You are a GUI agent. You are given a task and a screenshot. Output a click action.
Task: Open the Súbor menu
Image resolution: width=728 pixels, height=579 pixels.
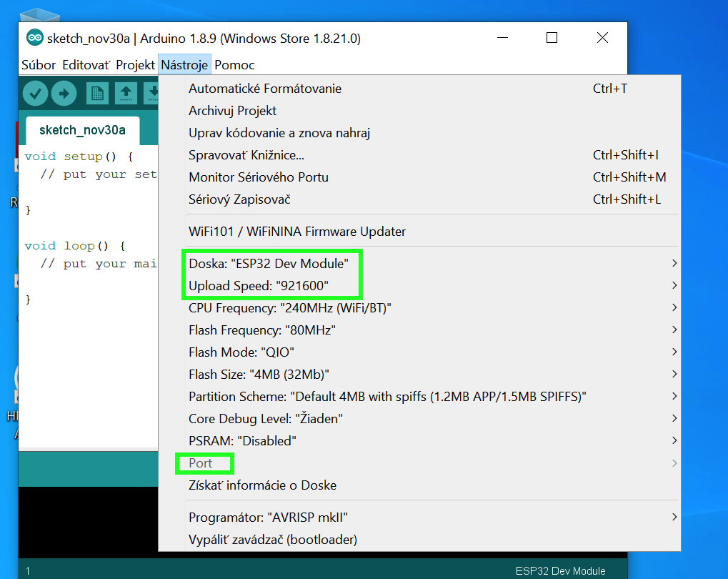point(39,65)
